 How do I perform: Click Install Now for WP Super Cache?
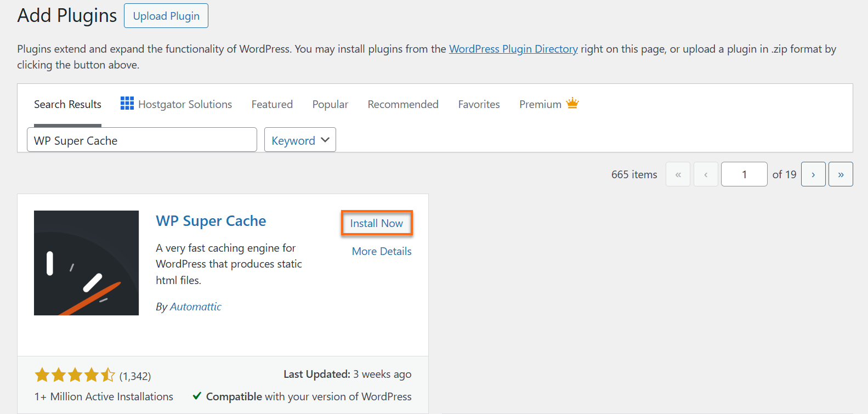point(377,223)
